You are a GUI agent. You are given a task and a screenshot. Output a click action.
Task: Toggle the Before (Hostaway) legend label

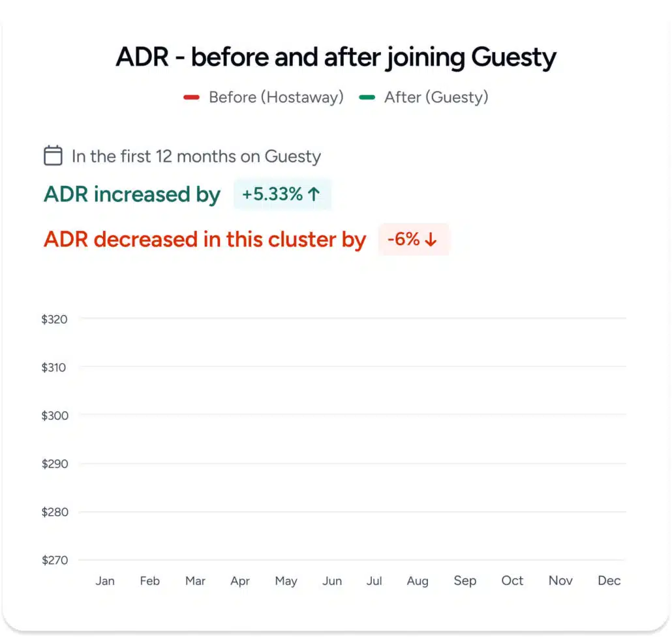276,97
